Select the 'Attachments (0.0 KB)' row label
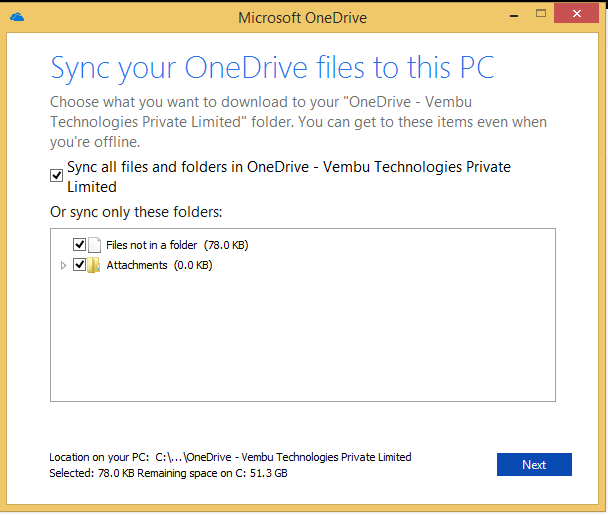 [159, 265]
